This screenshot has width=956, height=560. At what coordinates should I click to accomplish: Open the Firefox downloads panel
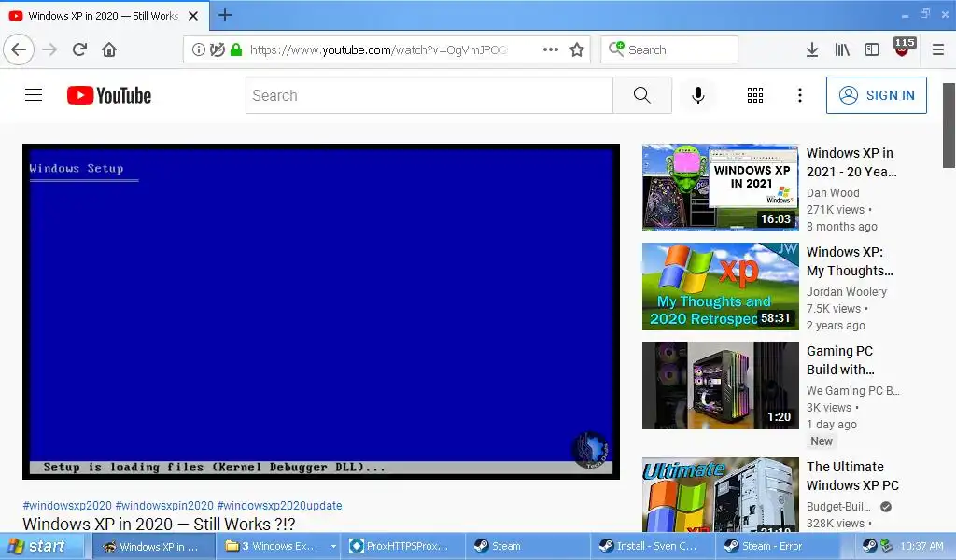tap(812, 49)
